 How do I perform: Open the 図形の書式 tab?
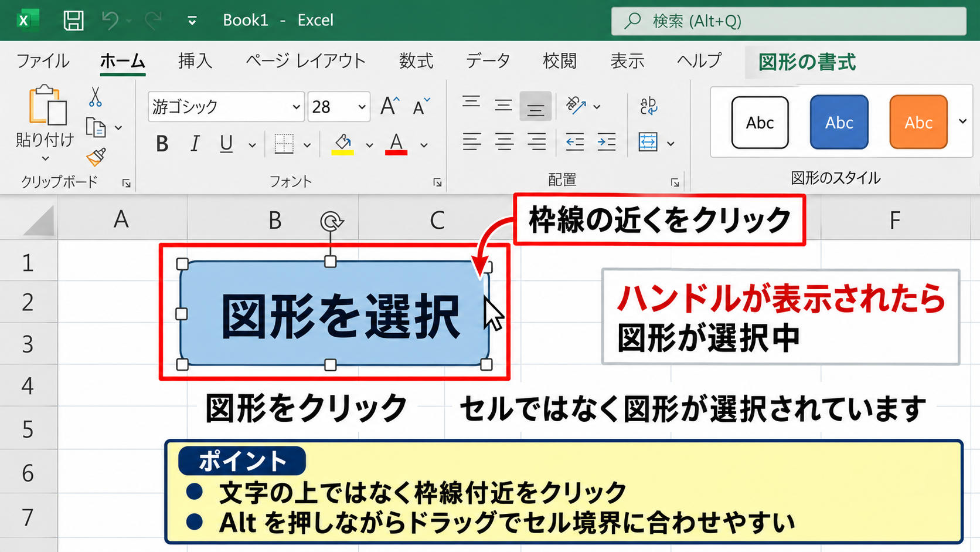(x=807, y=62)
